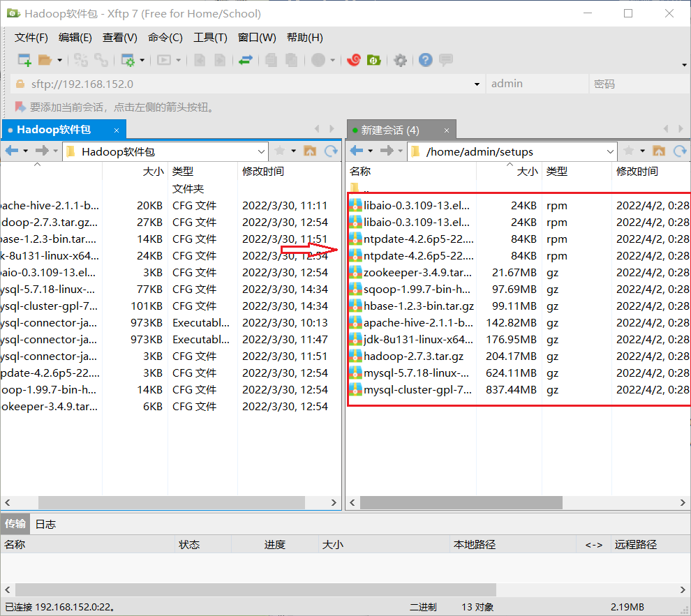
Task: Click the Open Session folder icon
Action: coord(45,60)
